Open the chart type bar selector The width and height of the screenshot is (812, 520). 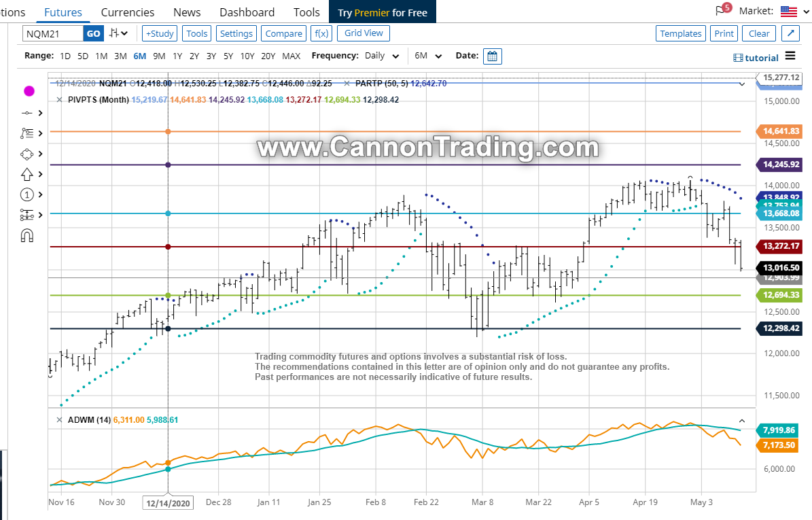tap(118, 33)
